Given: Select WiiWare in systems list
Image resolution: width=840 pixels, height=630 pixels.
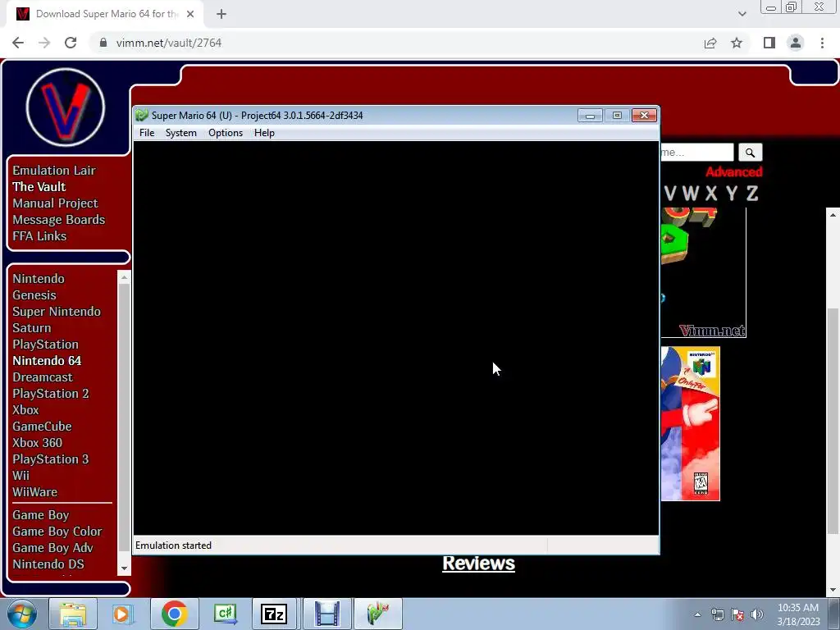Looking at the screenshot, I should (x=34, y=492).
